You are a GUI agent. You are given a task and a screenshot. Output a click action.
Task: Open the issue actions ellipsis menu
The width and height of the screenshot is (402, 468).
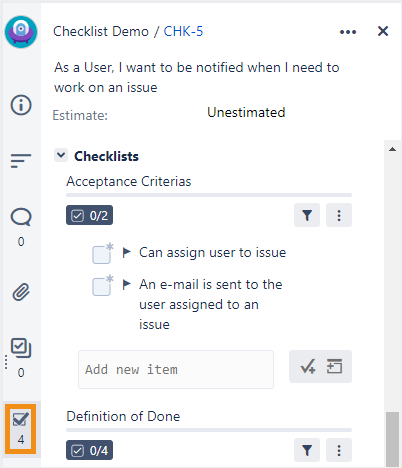(348, 32)
